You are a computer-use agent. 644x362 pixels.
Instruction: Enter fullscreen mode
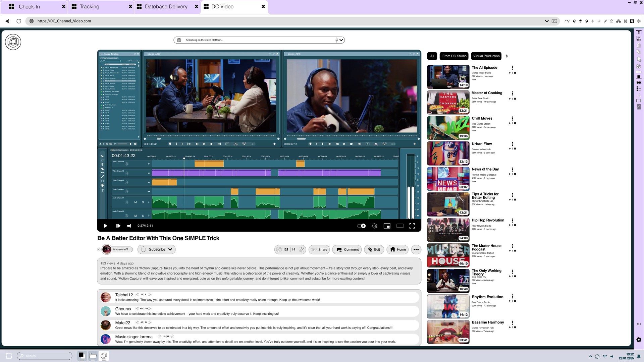click(412, 226)
